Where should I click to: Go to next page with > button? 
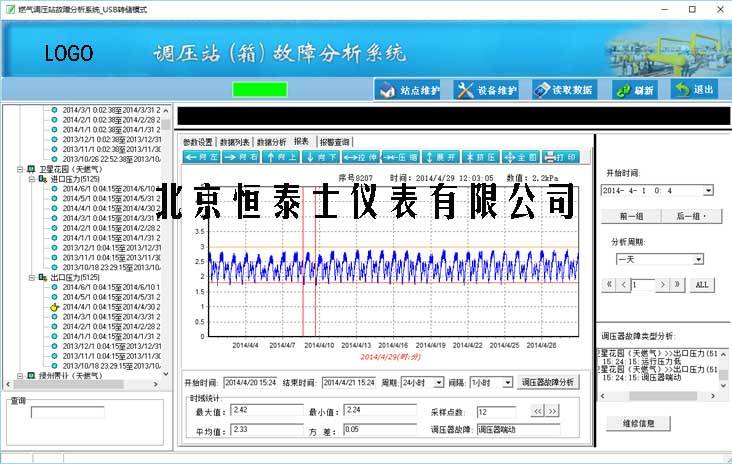(x=662, y=284)
